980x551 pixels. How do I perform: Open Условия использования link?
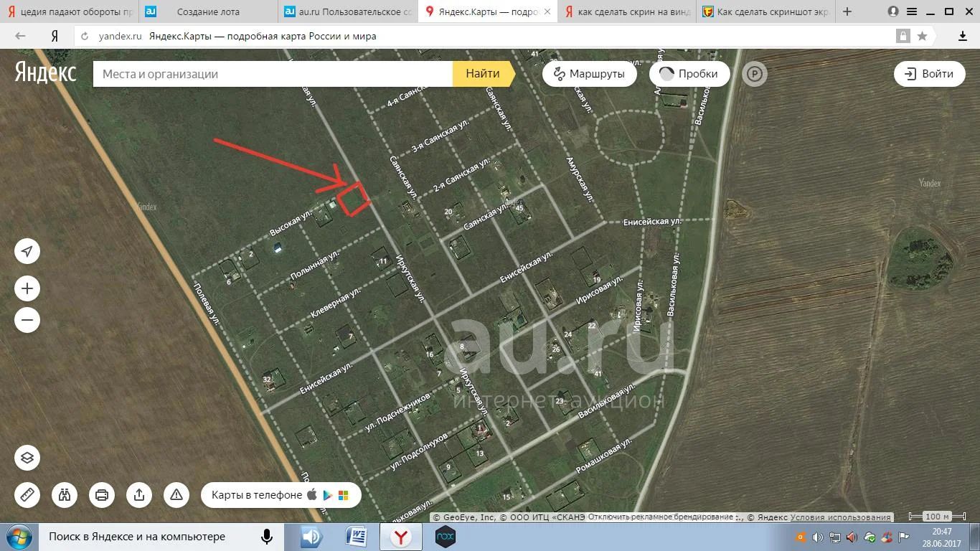tap(840, 517)
